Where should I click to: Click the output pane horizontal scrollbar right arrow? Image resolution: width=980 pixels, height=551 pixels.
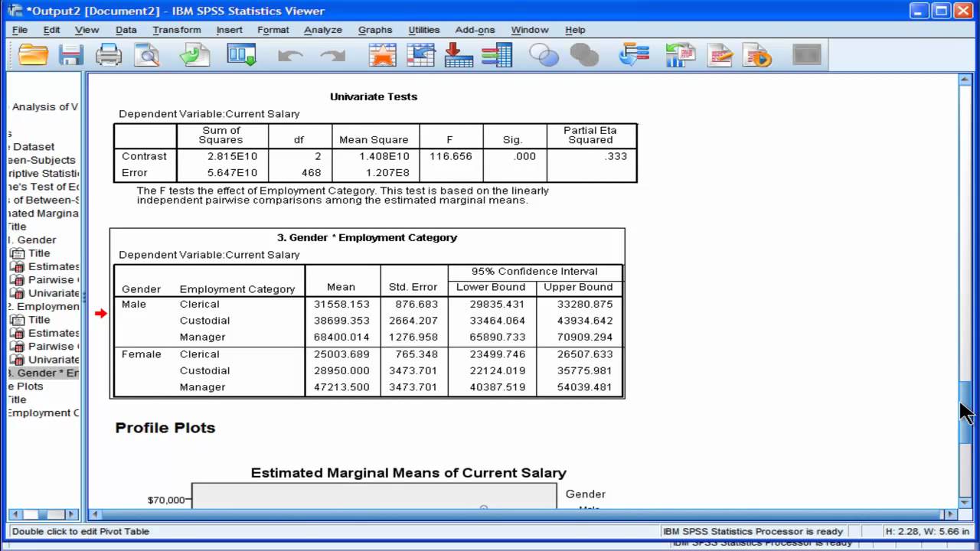[x=950, y=514]
